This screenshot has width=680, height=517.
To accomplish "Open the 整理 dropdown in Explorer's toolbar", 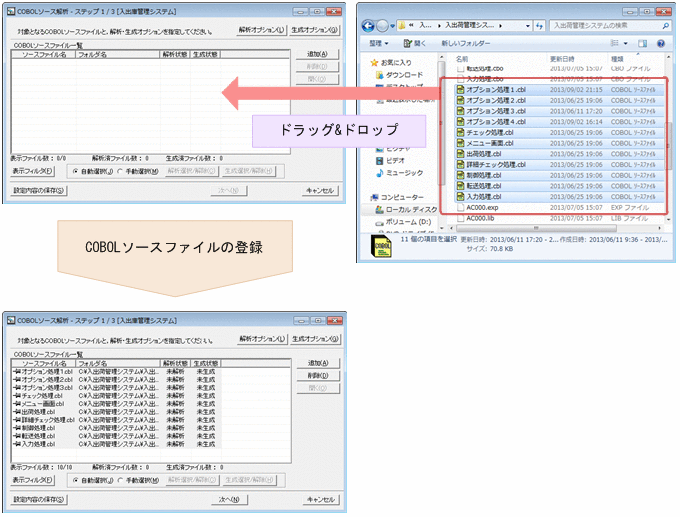I will tap(378, 43).
